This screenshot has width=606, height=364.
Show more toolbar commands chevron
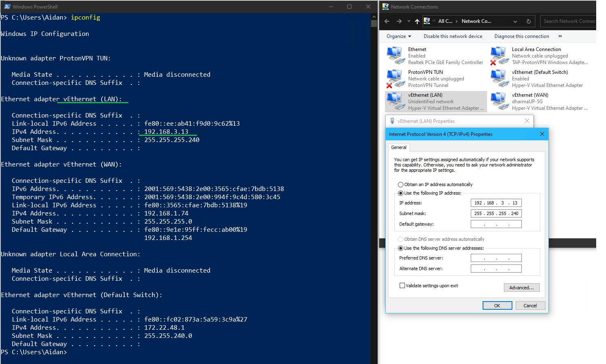click(560, 36)
